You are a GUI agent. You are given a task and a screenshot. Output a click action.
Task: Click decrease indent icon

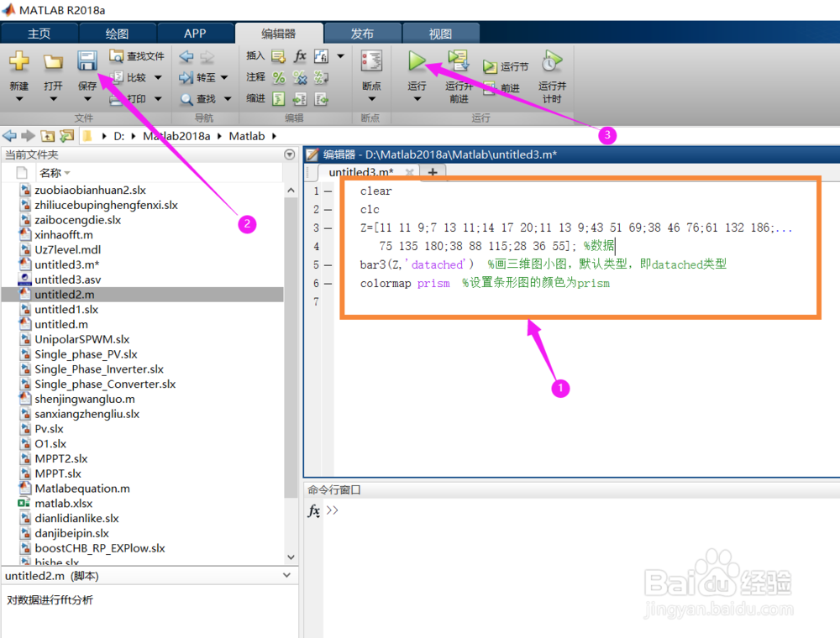(x=321, y=99)
